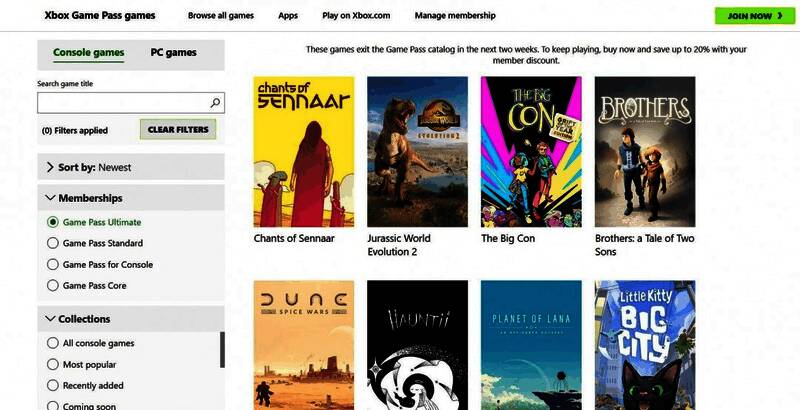Click the CLEAR FILTERS button
Screen dimensions: 800x410
pyautogui.click(x=178, y=130)
